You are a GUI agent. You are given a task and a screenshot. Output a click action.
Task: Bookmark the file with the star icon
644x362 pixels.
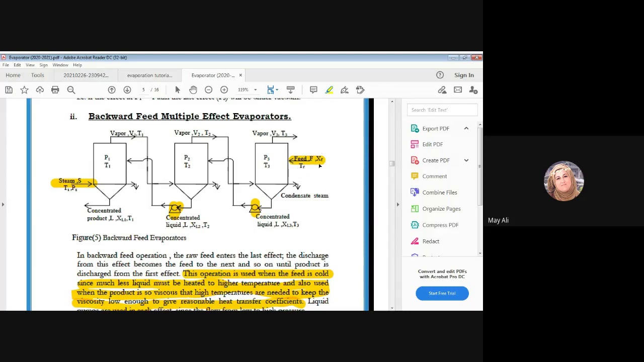[x=24, y=90]
